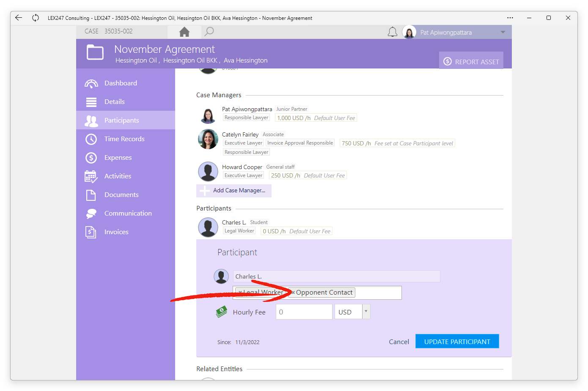Open the Home icon
Screen dimensions: 588x391
184,32
